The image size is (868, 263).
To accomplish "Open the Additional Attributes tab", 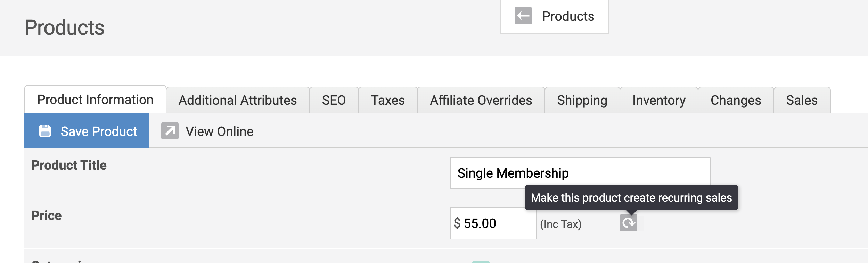I will pyautogui.click(x=238, y=101).
